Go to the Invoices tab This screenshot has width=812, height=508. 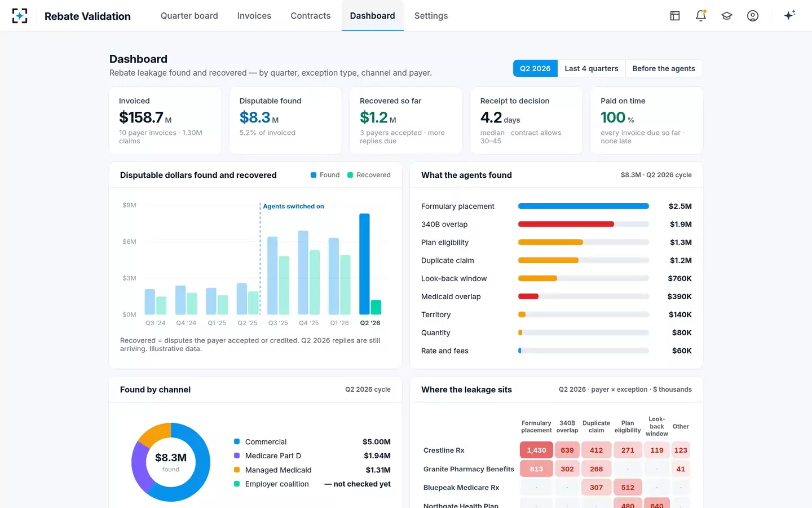254,16
